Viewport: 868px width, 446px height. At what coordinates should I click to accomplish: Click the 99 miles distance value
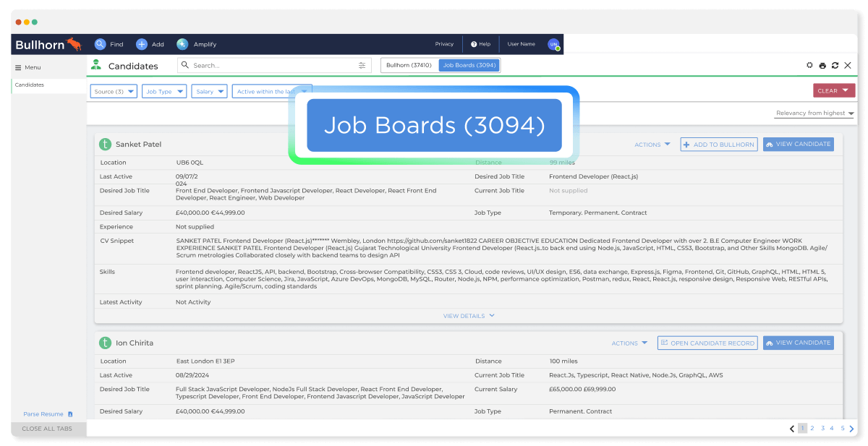tap(562, 163)
